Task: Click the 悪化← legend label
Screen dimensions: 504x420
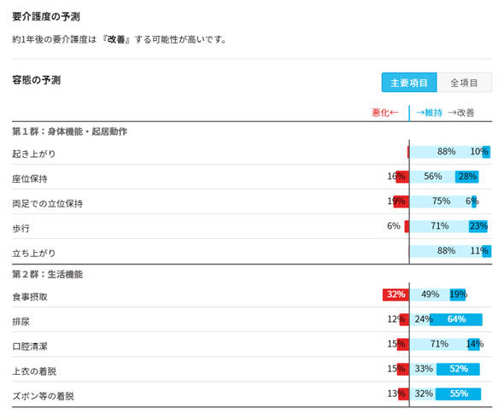Action: coord(384,113)
